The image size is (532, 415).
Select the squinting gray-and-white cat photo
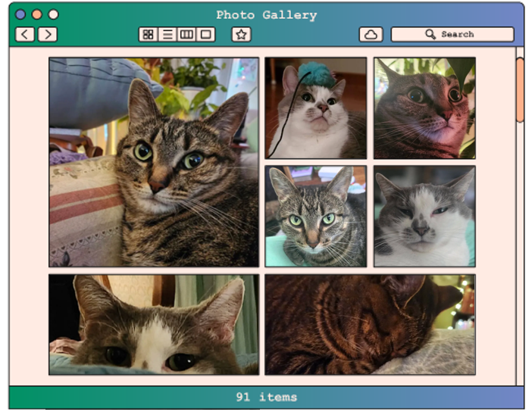(x=424, y=217)
